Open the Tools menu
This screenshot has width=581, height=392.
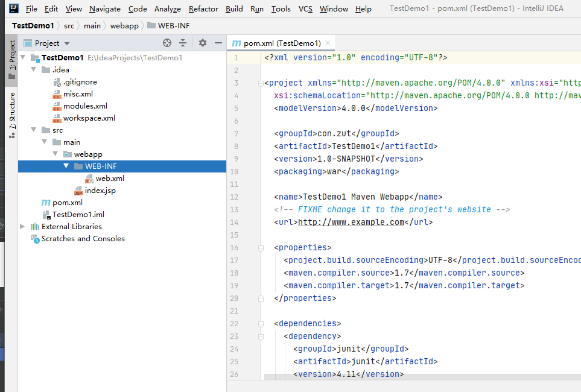point(281,8)
